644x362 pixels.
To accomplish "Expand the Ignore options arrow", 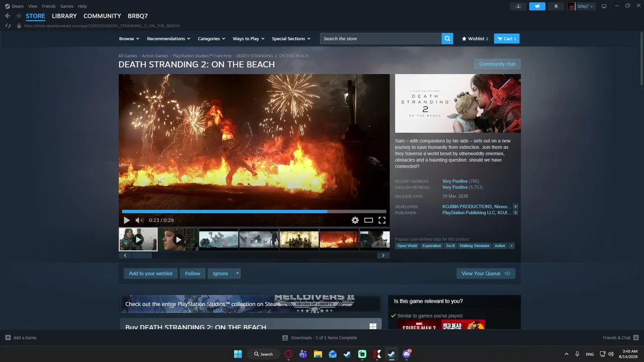I will pos(237,274).
